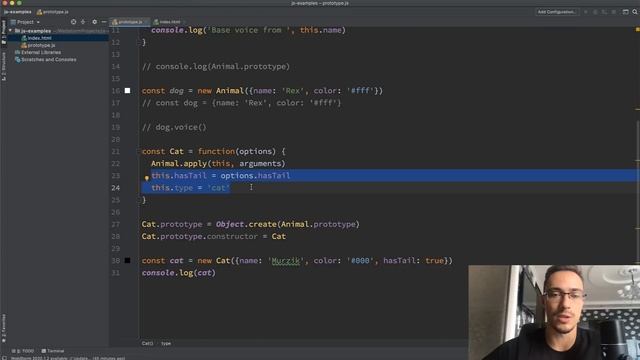
Task: Open the TODO tool window
Action: 23,351
